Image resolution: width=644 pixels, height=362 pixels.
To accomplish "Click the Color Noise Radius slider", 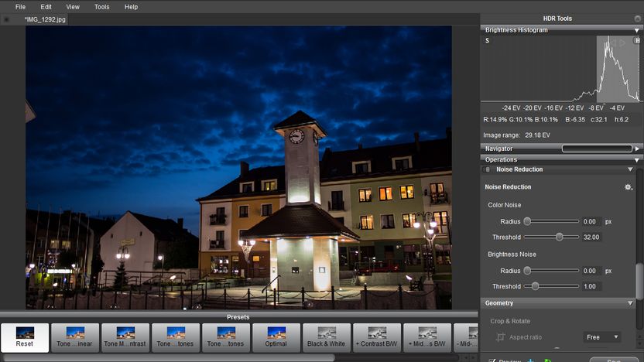I will pos(551,222).
